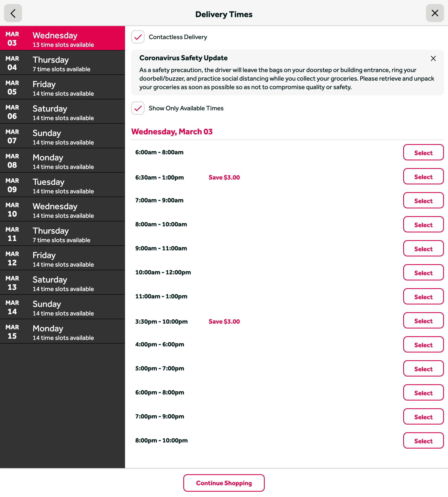448x497 pixels.
Task: Pick the 5:00pm - 7:00pm delivery window
Action: point(423,369)
